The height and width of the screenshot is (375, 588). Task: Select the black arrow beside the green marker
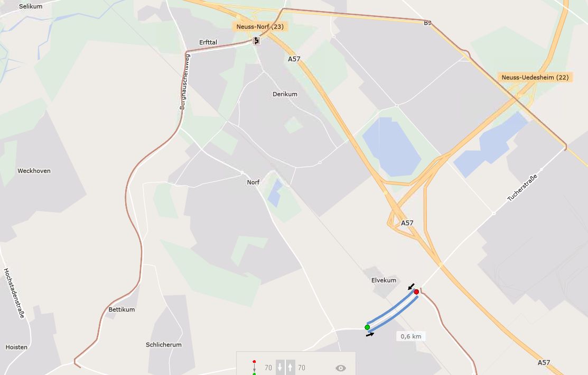click(x=370, y=334)
